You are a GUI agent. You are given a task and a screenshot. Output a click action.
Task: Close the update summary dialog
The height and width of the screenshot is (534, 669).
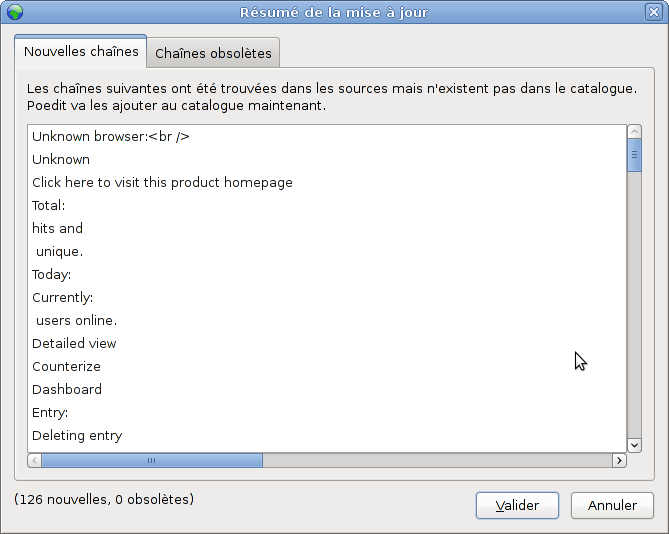654,12
